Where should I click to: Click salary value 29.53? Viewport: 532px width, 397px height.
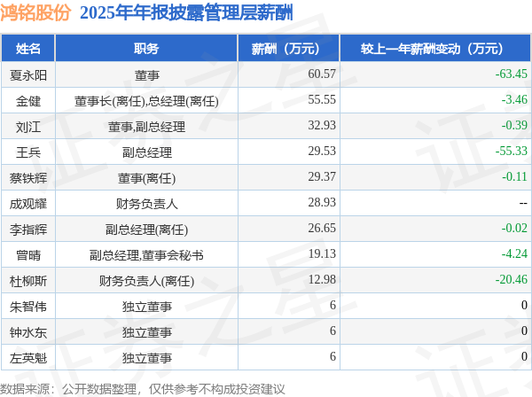[322, 151]
